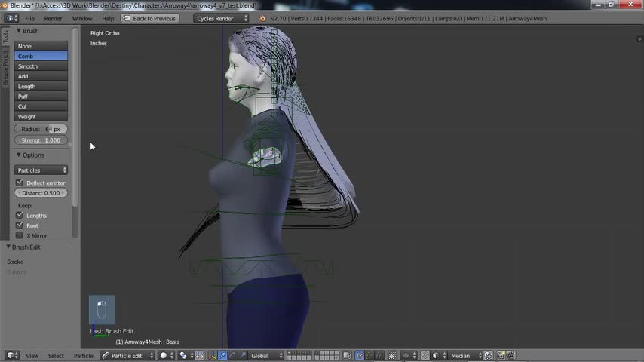Viewport: 644px width, 362px height.
Task: Switch to the Tools shelf tab
Action: click(x=5, y=37)
